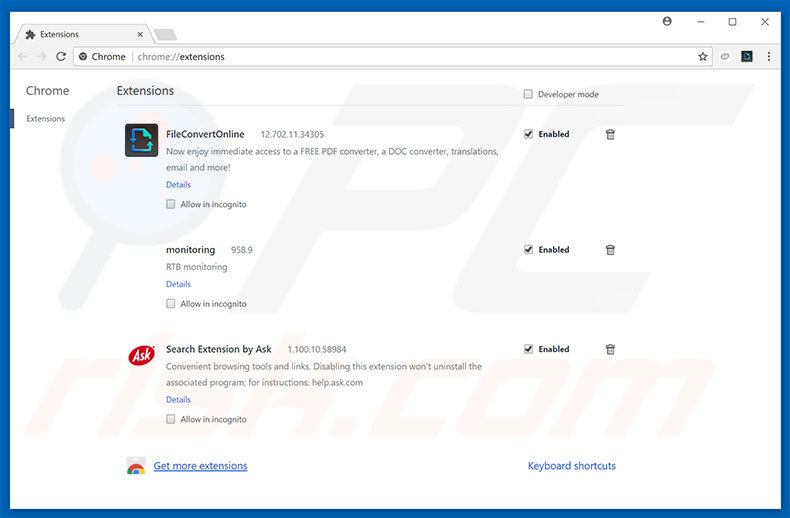This screenshot has width=790, height=518.
Task: Close the Extensions tab
Action: [x=140, y=34]
